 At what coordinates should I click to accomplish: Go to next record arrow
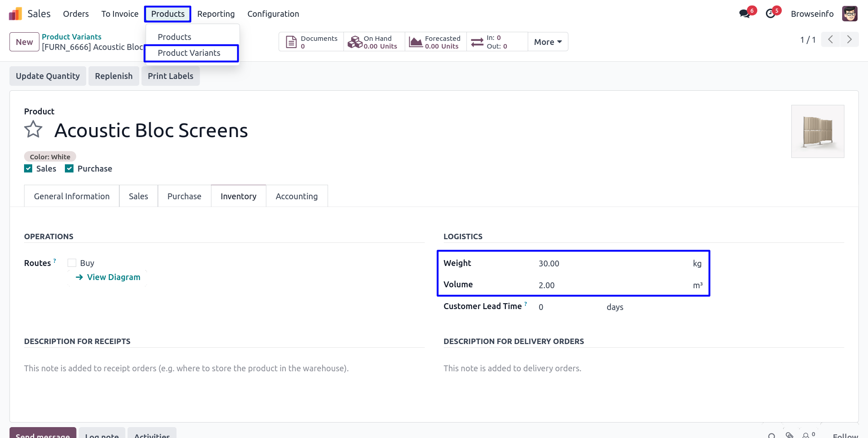coord(849,39)
